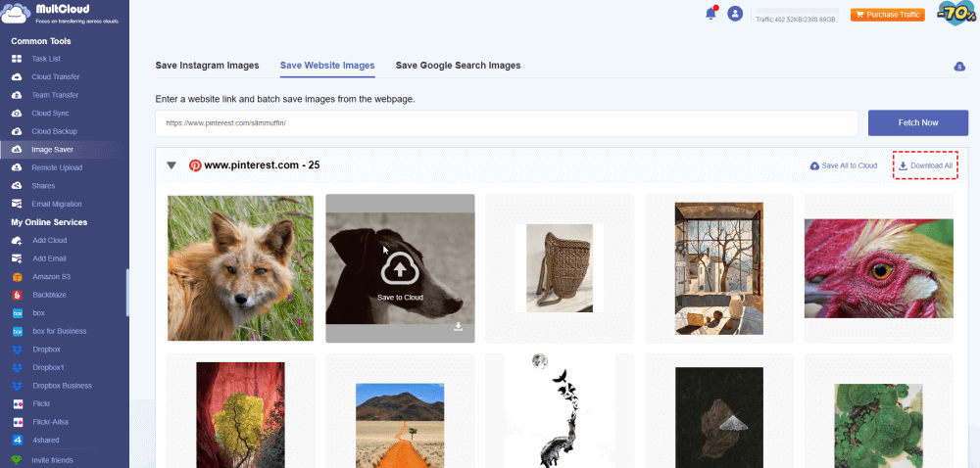The height and width of the screenshot is (468, 980).
Task: Click the Fetch Now button
Action: 917,122
